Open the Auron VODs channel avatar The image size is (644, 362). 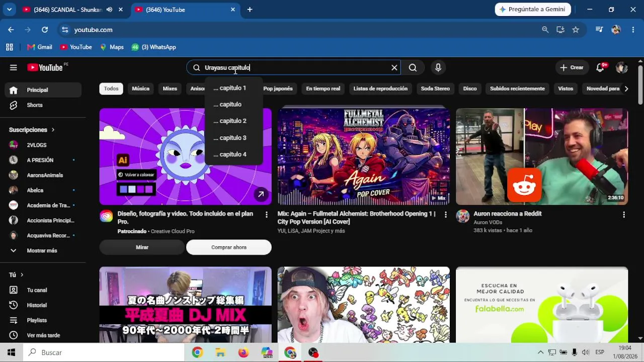[x=462, y=216]
